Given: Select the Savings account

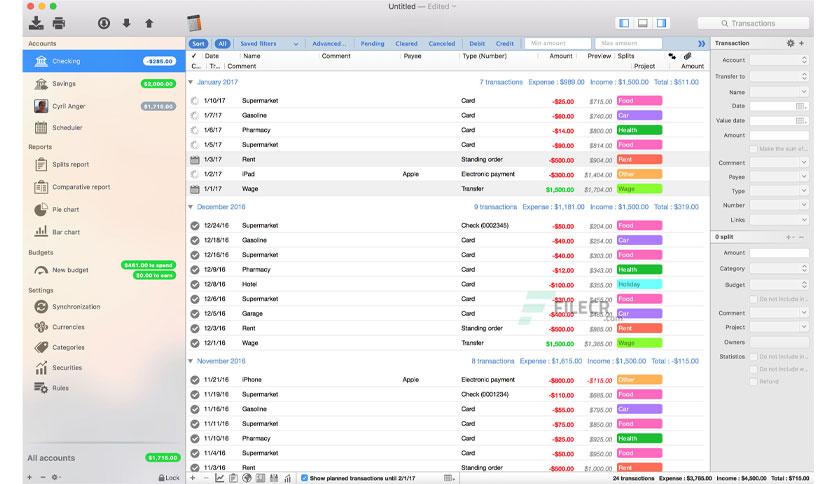Looking at the screenshot, I should point(102,84).
